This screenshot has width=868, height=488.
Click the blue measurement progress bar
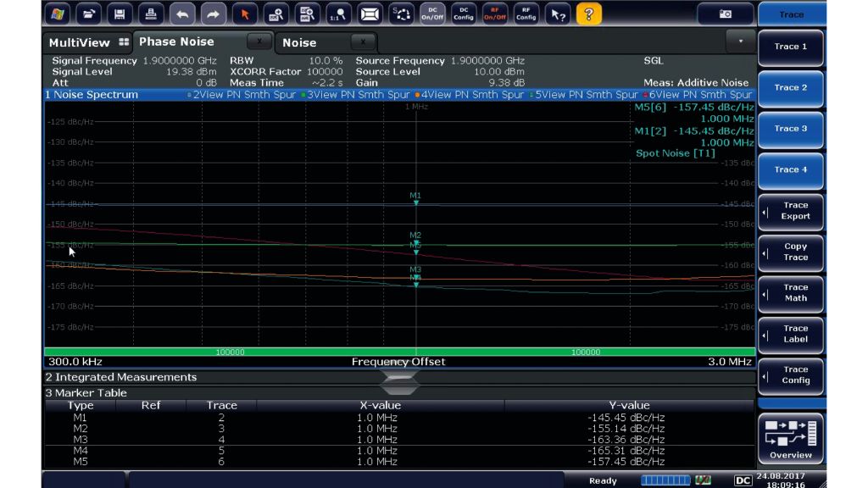pos(665,480)
